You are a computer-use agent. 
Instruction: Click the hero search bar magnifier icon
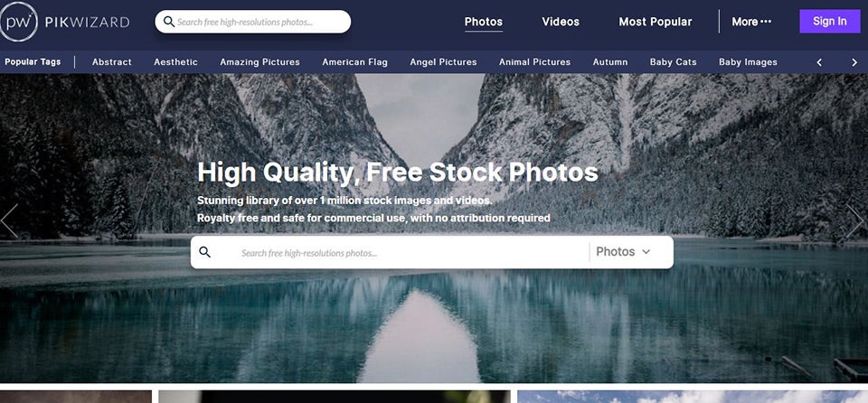pyautogui.click(x=205, y=252)
